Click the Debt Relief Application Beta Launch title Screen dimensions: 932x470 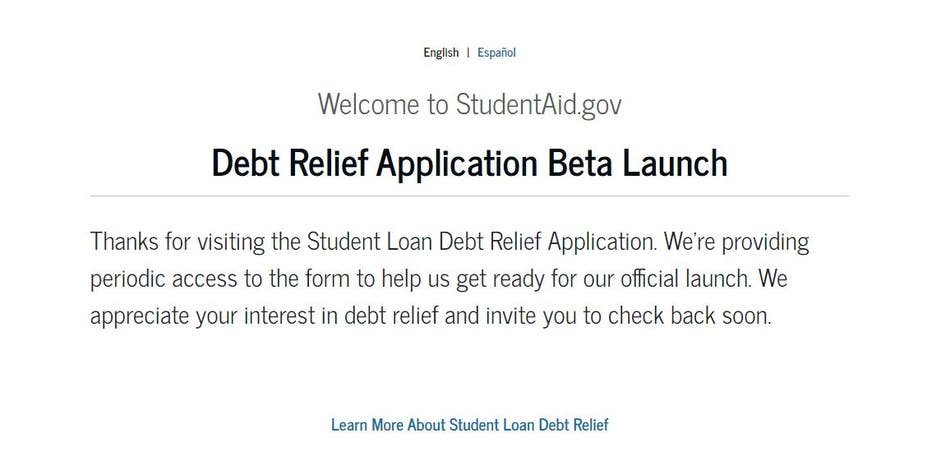(470, 162)
